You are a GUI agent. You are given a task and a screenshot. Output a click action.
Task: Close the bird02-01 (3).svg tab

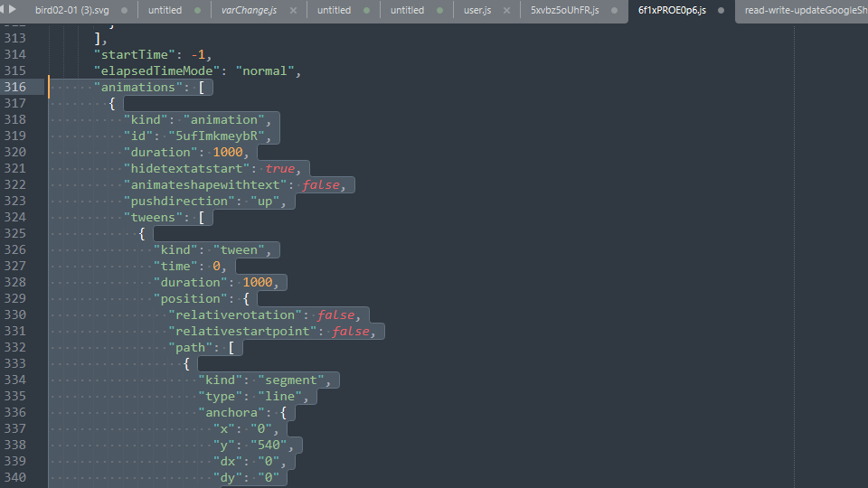(122, 11)
